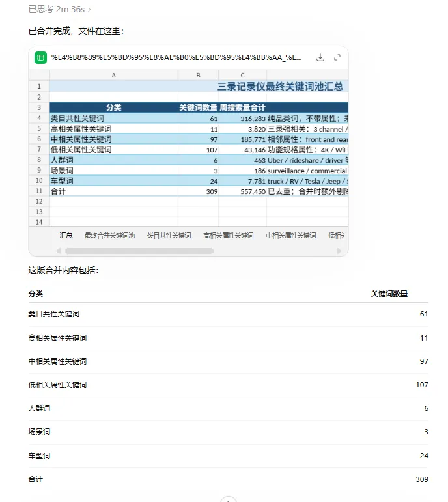The height and width of the screenshot is (502, 448).
Task: Click spreadsheet cell 中相关属性关键词
Action: click(x=114, y=139)
